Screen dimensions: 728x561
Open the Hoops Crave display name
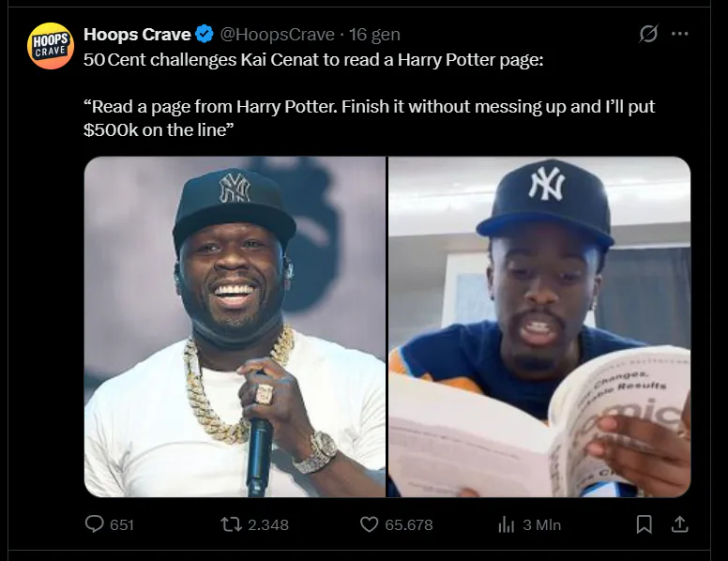point(137,35)
